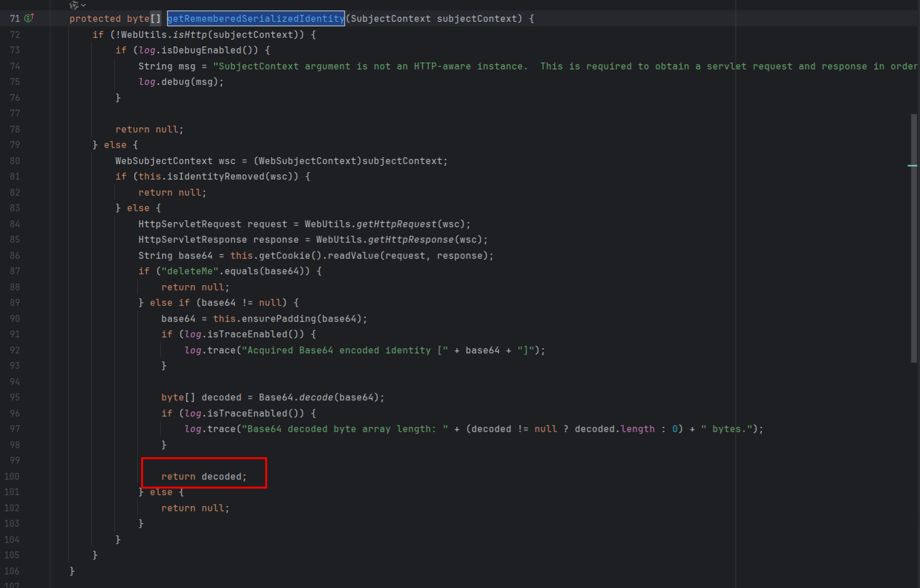Click the vertical scrollbar thumb
Screen dimensions: 920x588
pyautogui.click(x=913, y=238)
